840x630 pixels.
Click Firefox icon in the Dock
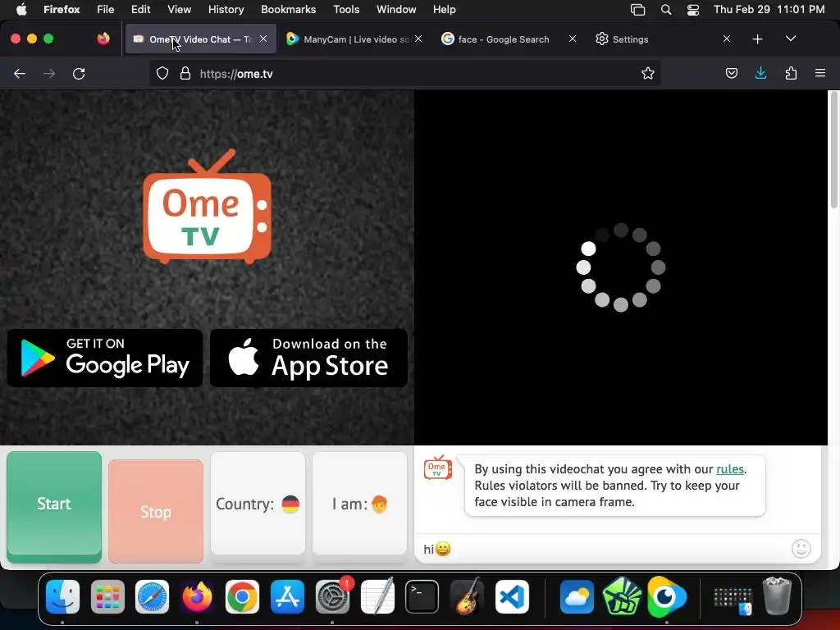[x=197, y=596]
